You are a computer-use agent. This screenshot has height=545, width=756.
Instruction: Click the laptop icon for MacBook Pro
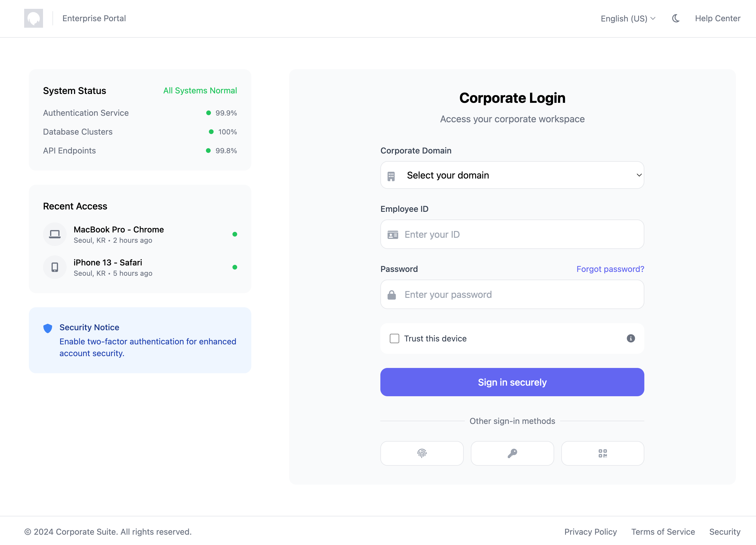[55, 234]
